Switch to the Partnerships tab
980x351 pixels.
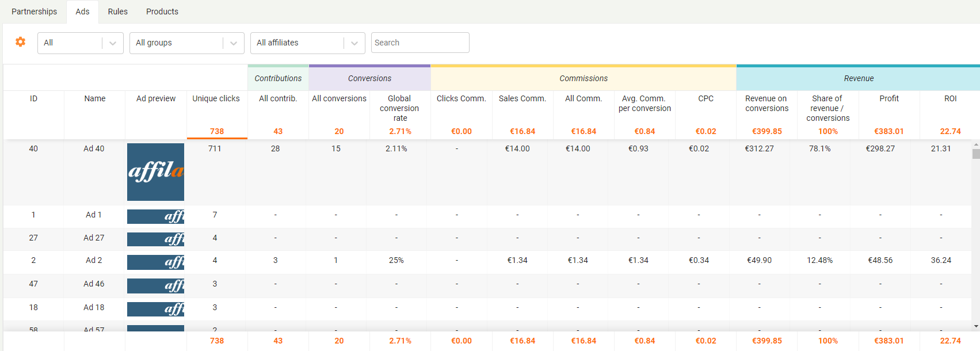tap(34, 12)
